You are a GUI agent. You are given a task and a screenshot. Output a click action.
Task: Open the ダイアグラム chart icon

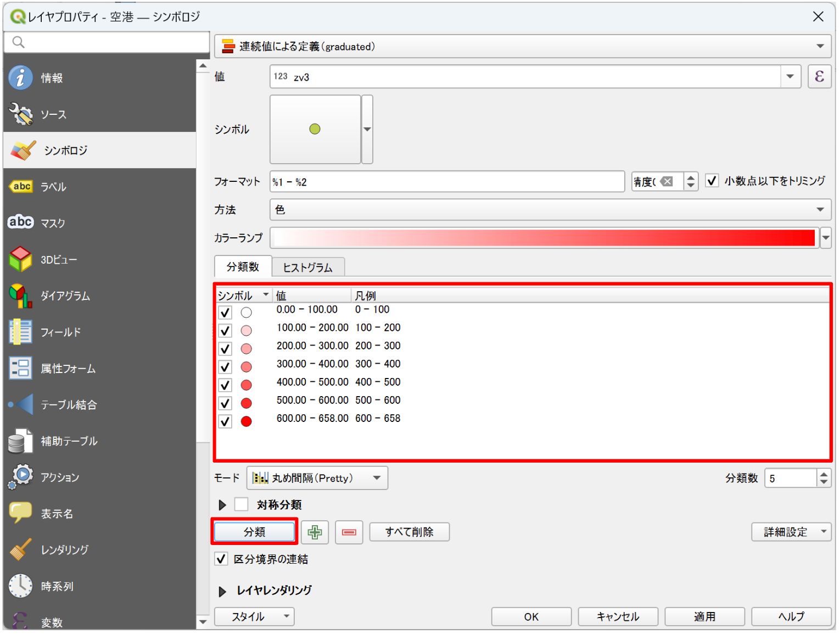(21, 296)
